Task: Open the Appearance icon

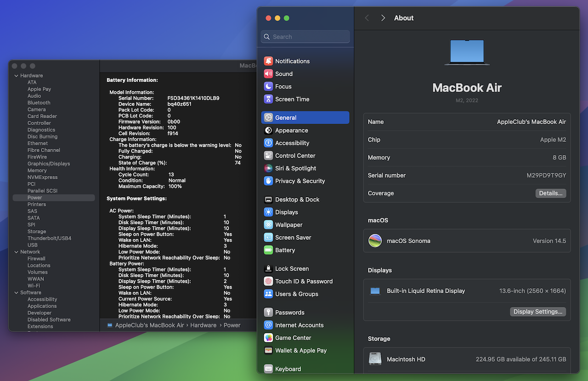Action: [268, 131]
